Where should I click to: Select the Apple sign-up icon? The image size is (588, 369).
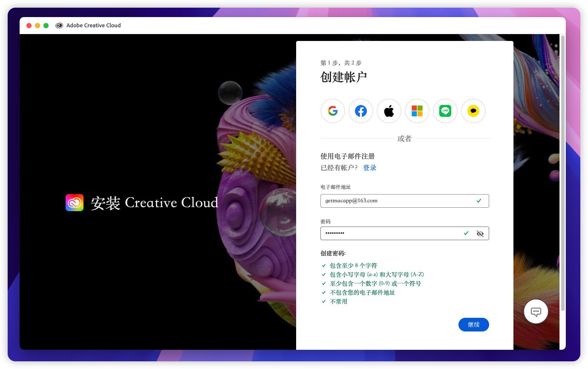coord(389,111)
